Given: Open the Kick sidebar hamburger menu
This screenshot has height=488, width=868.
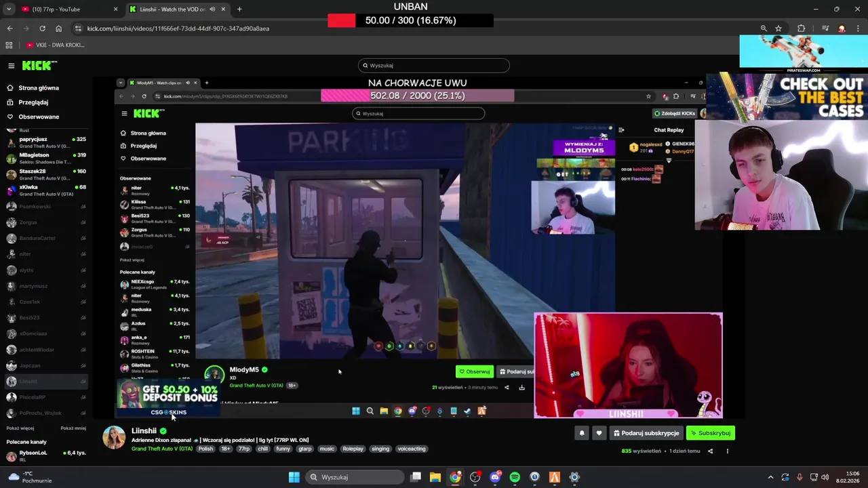Looking at the screenshot, I should [x=12, y=66].
